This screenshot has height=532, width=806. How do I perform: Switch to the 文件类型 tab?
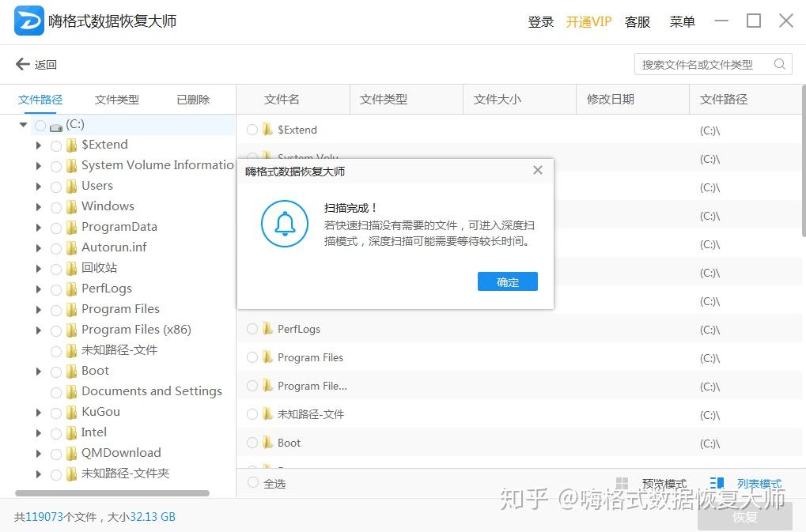click(x=117, y=100)
